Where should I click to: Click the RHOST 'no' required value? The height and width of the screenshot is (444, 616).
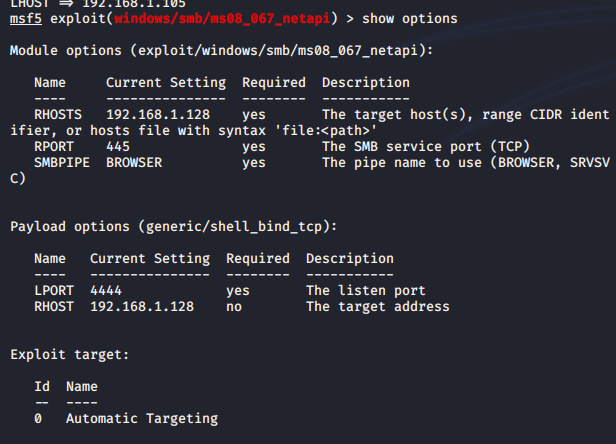pyautogui.click(x=234, y=306)
